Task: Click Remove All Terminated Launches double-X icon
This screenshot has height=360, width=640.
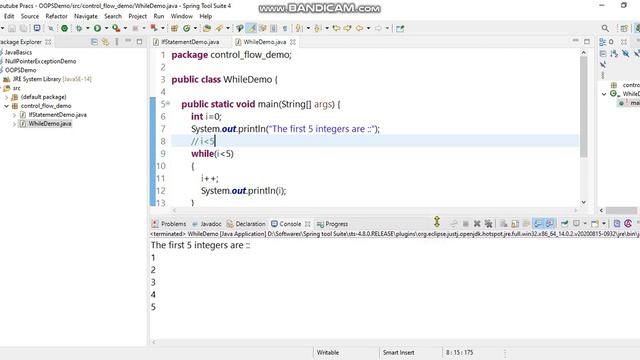Action: pyautogui.click(x=488, y=223)
